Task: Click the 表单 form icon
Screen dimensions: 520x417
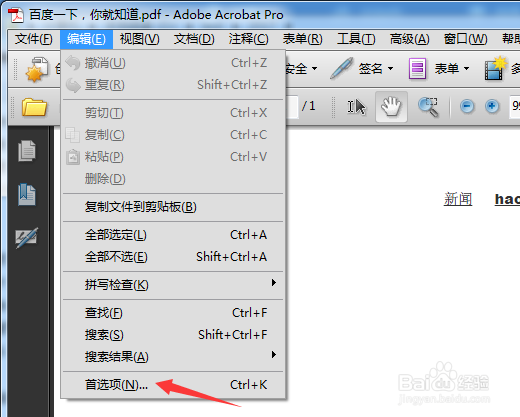Action: [417, 69]
